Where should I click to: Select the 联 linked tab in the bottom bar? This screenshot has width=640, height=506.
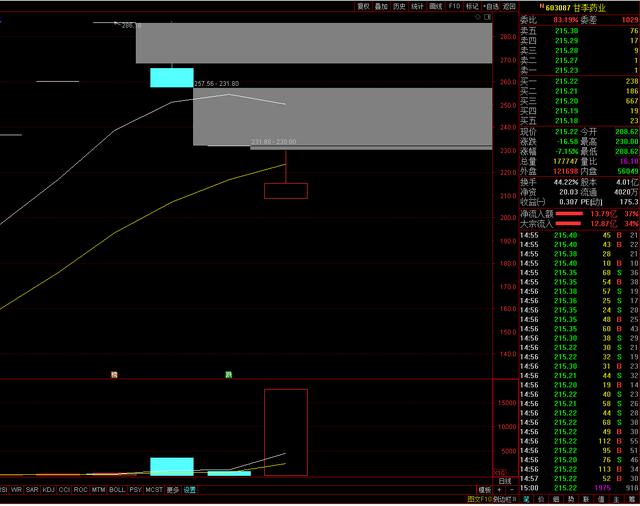[586, 499]
